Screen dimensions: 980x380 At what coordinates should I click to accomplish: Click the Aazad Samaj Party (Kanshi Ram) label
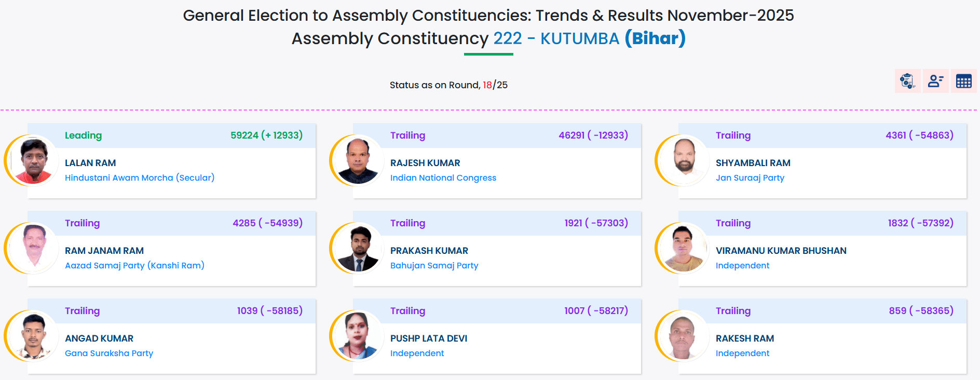pos(134,265)
